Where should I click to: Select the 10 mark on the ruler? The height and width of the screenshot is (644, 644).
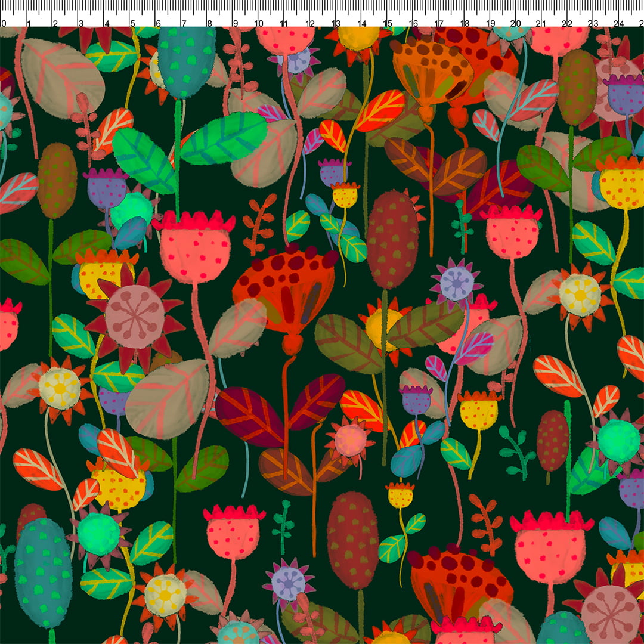point(259,23)
